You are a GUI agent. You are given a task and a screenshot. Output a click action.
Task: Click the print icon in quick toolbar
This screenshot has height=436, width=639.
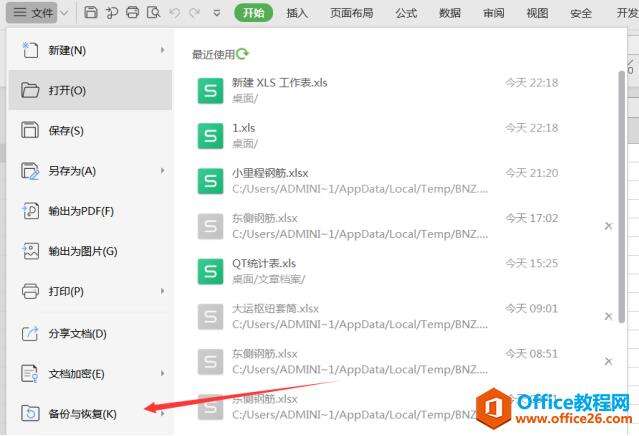[x=132, y=13]
